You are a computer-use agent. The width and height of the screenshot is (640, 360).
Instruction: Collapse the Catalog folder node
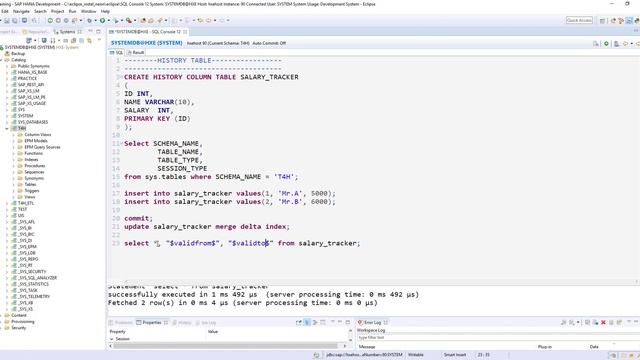click(1, 60)
